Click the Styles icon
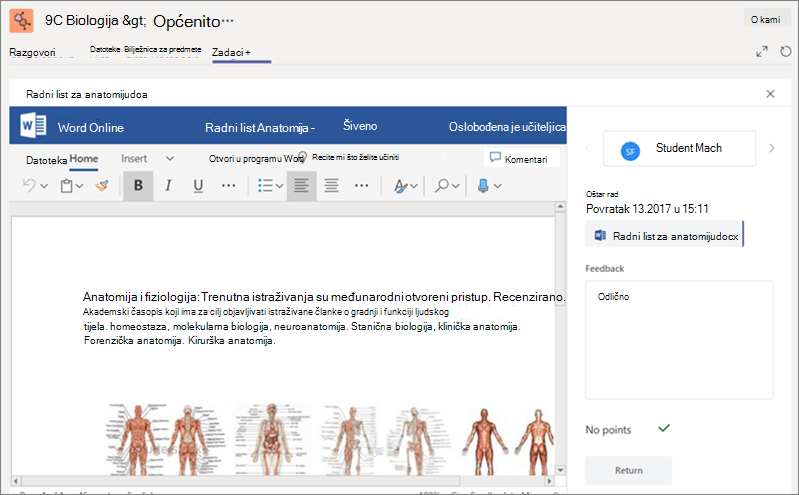Screen dimensions: 799x495 401,186
